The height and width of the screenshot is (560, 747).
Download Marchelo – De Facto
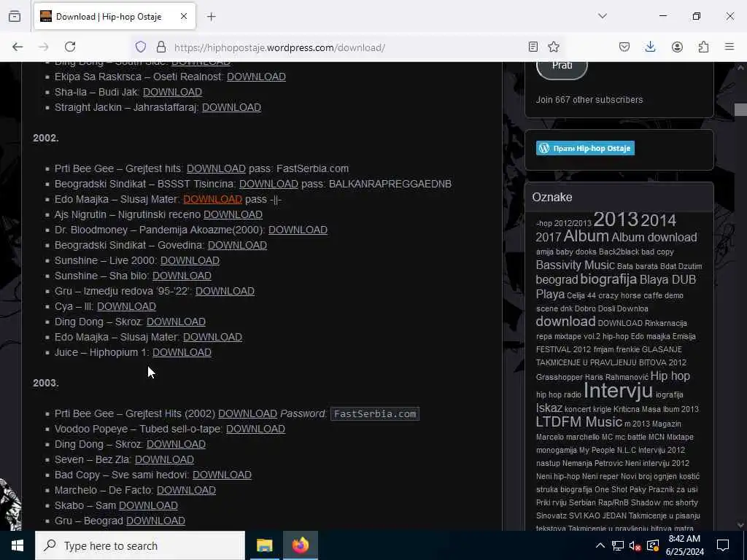pos(186,490)
